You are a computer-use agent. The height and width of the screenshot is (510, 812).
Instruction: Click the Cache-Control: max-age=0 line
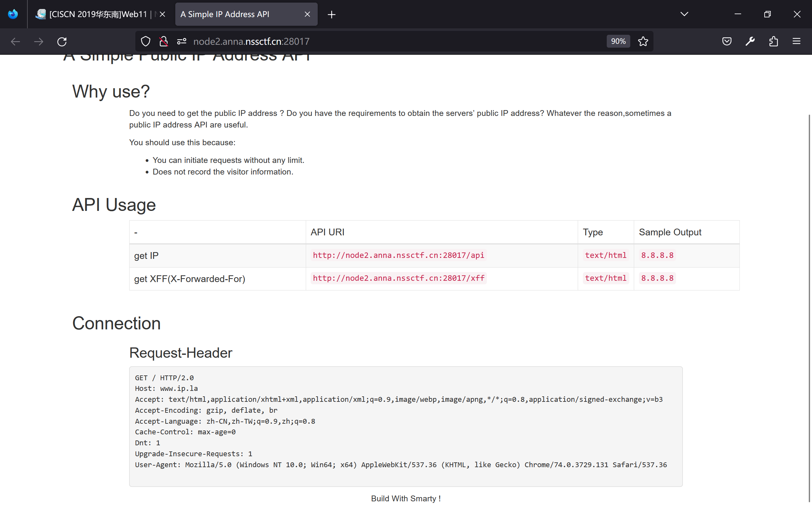pyautogui.click(x=185, y=432)
